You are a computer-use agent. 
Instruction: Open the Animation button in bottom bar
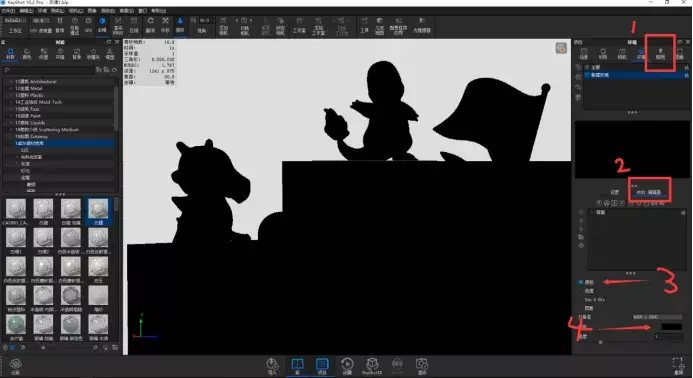tap(347, 366)
